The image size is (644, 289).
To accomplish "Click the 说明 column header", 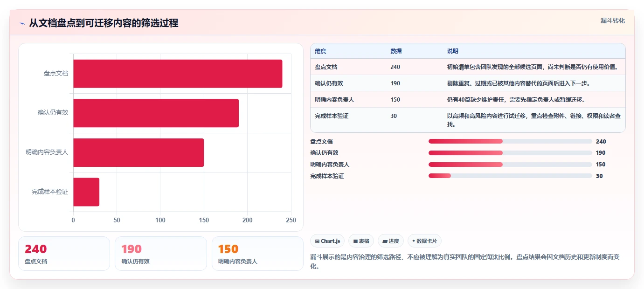I will coord(452,51).
